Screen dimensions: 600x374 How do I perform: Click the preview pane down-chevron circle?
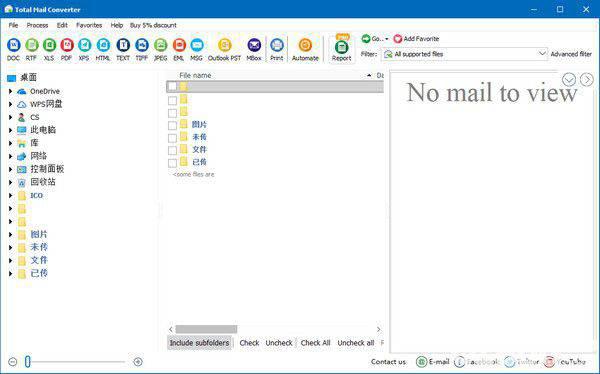point(569,80)
